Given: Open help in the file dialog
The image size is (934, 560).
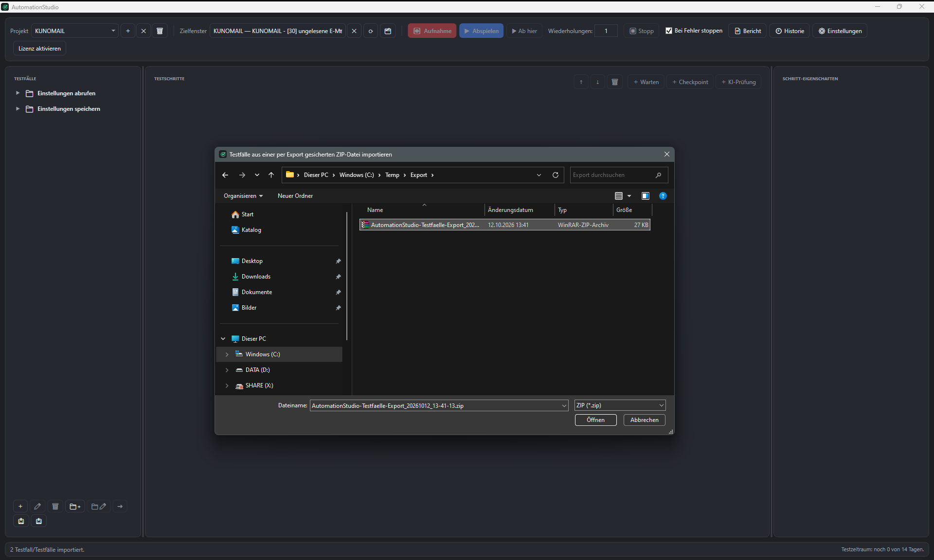Looking at the screenshot, I should click(x=663, y=196).
